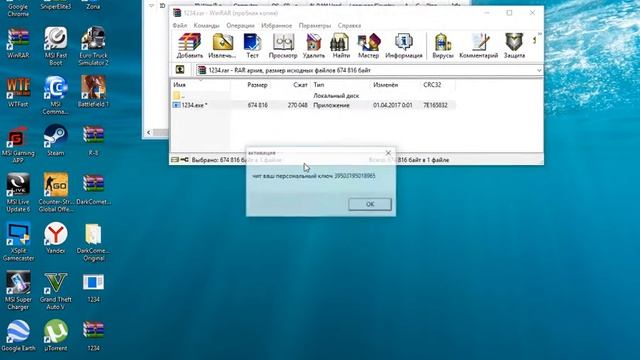Click the Тест toolbar icon

pyautogui.click(x=252, y=45)
